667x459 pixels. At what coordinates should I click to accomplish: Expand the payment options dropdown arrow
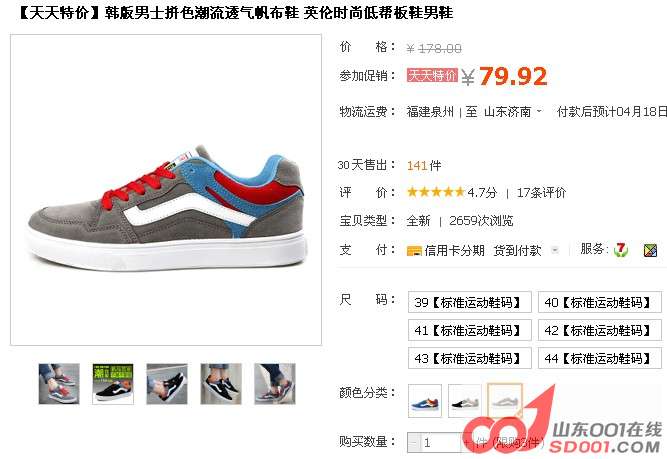[x=555, y=250]
